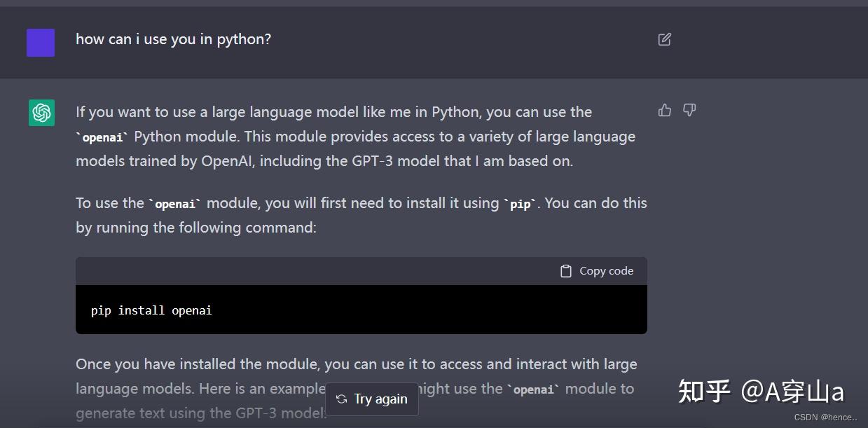Click the paragraph starting 'If you want to use'
868x428 pixels.
(x=356, y=137)
